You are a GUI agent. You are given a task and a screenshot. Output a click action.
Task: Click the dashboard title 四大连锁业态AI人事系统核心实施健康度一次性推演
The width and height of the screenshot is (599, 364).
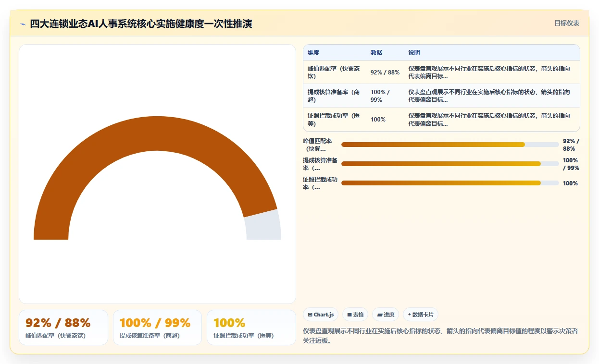pyautogui.click(x=141, y=24)
